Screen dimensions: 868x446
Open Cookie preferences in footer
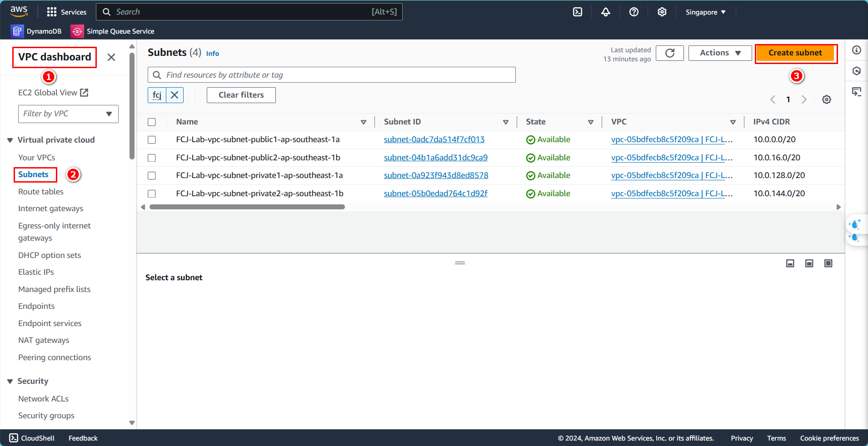tap(829, 438)
